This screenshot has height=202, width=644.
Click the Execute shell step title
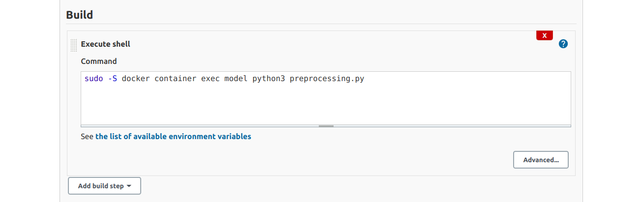(x=105, y=44)
